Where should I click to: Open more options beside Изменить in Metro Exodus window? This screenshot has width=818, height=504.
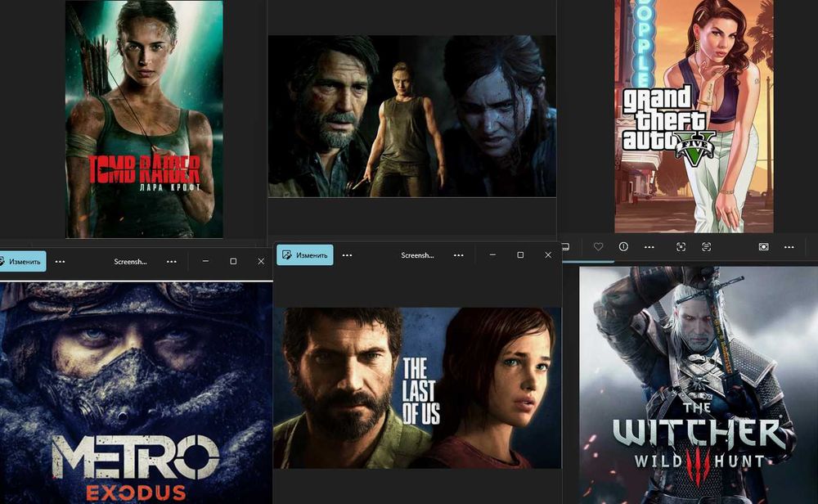60,261
